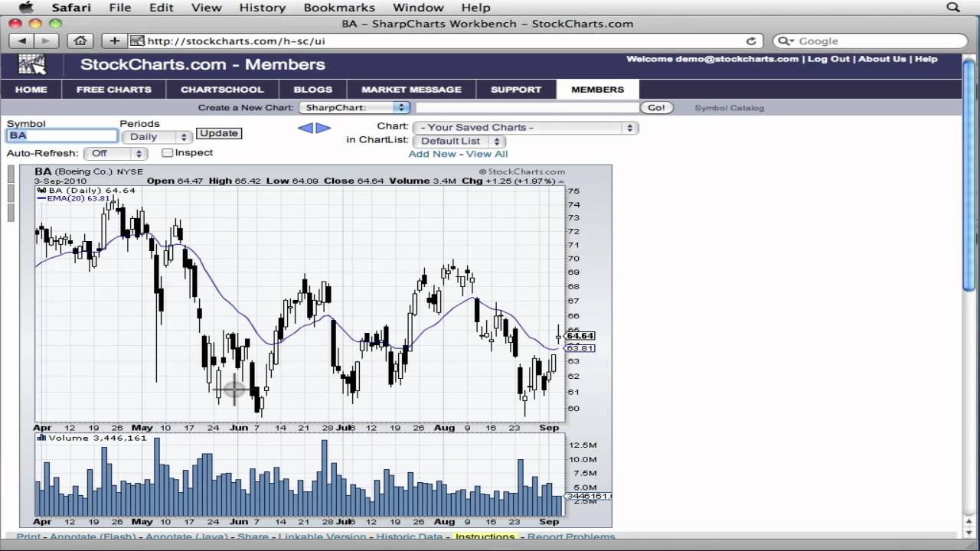Open the SharpChart type dropdown

[354, 108]
